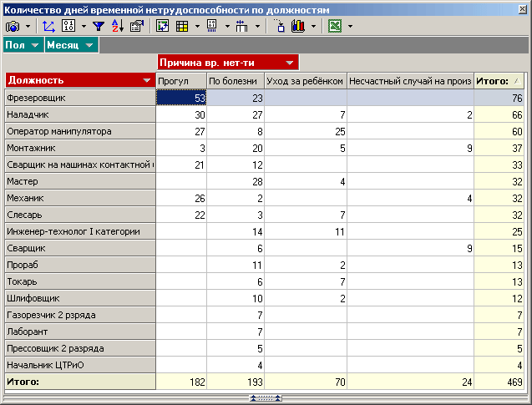Select the Газорезчик 2 рзряда row header
Image resolution: width=532 pixels, height=405 pixels.
(80, 315)
